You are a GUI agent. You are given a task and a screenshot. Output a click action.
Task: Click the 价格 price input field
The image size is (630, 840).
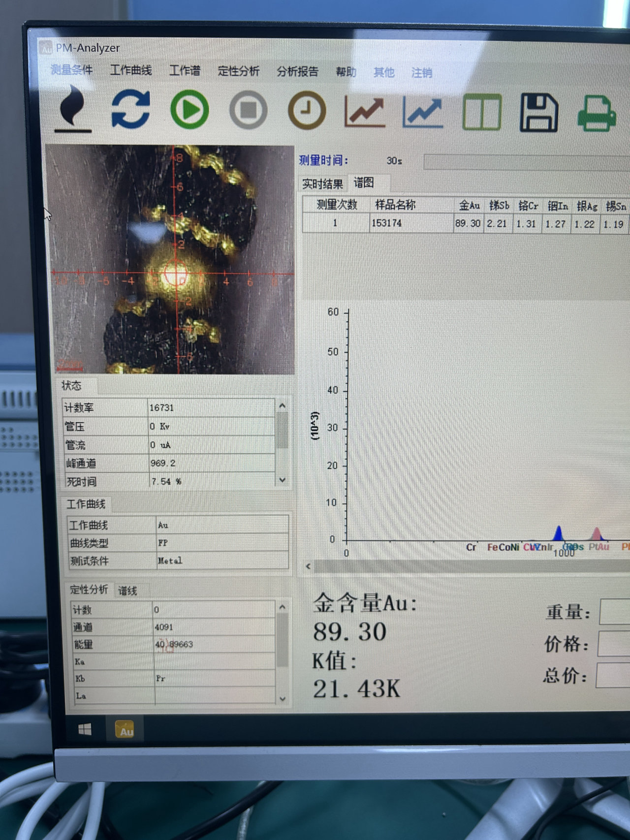point(614,644)
